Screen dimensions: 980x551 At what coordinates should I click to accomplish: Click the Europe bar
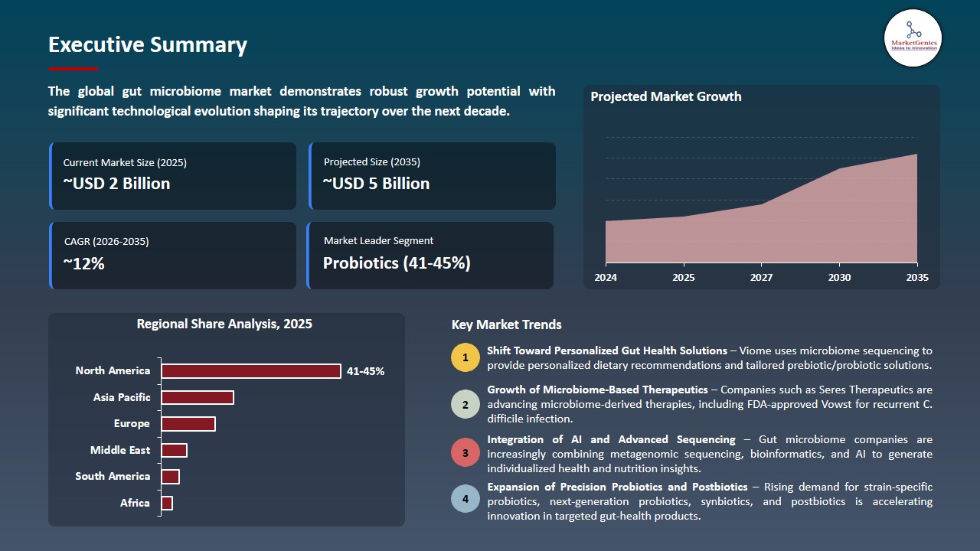(188, 424)
